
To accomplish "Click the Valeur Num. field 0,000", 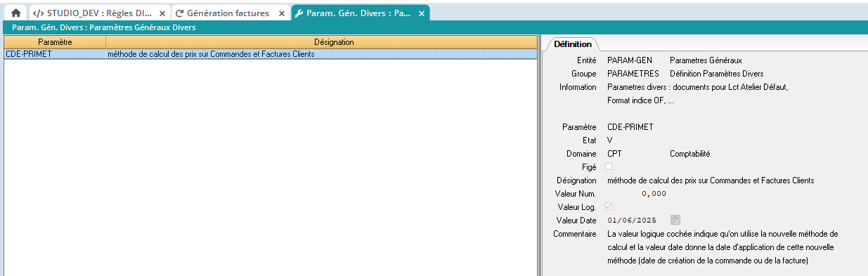I will click(654, 194).
